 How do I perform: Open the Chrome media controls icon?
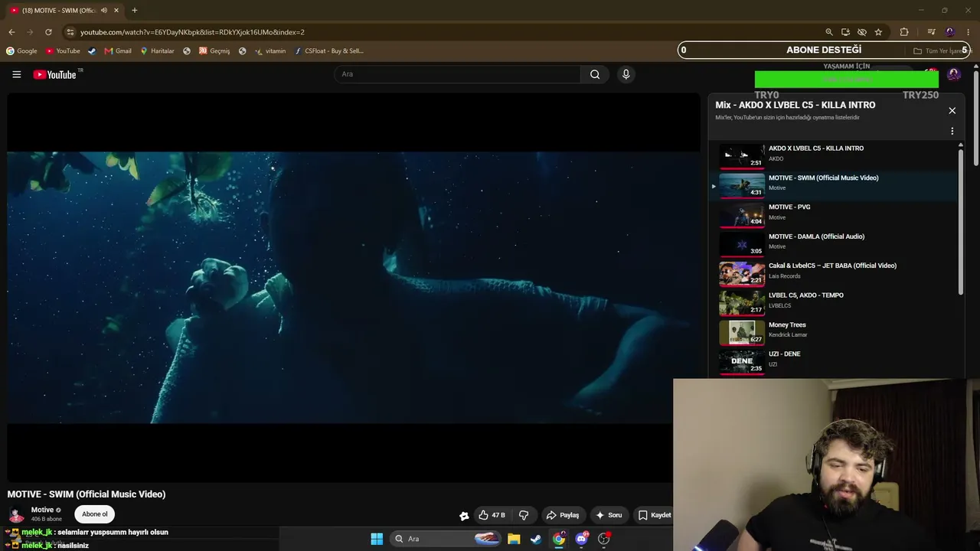[x=931, y=32]
